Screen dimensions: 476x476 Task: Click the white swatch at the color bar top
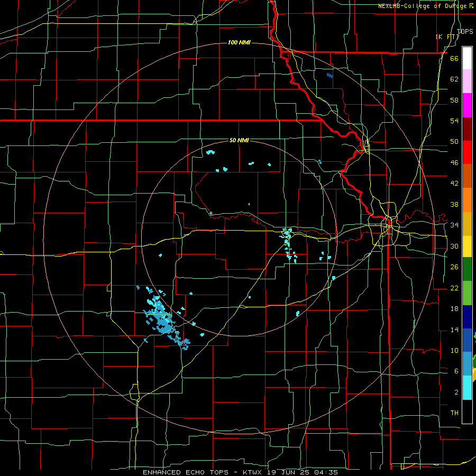(x=467, y=58)
